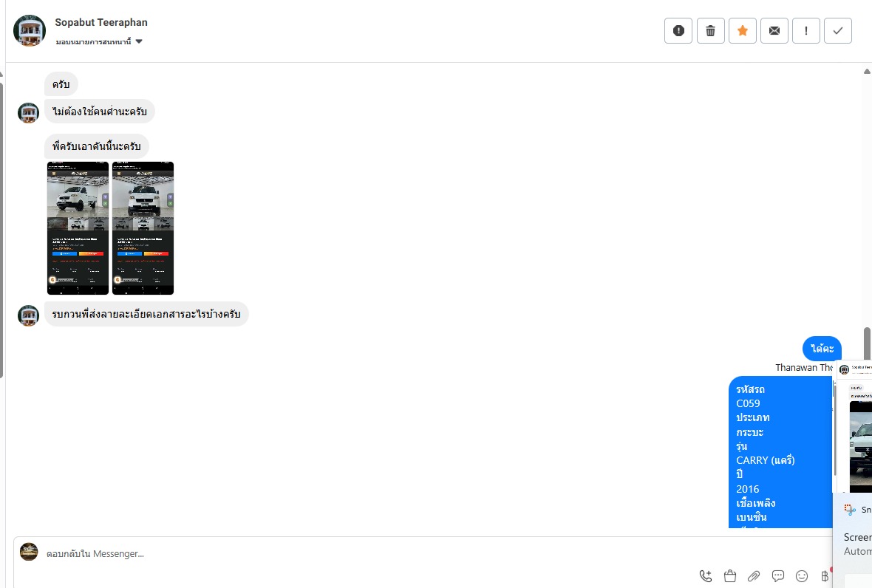Click message asking about document details
The image size is (872, 588).
(146, 314)
